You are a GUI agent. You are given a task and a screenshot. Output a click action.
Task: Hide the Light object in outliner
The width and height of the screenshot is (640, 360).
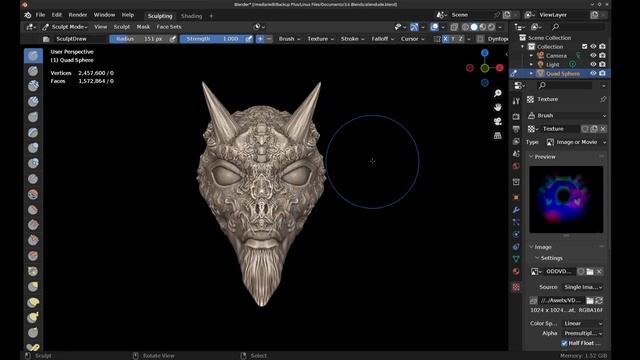(593, 64)
